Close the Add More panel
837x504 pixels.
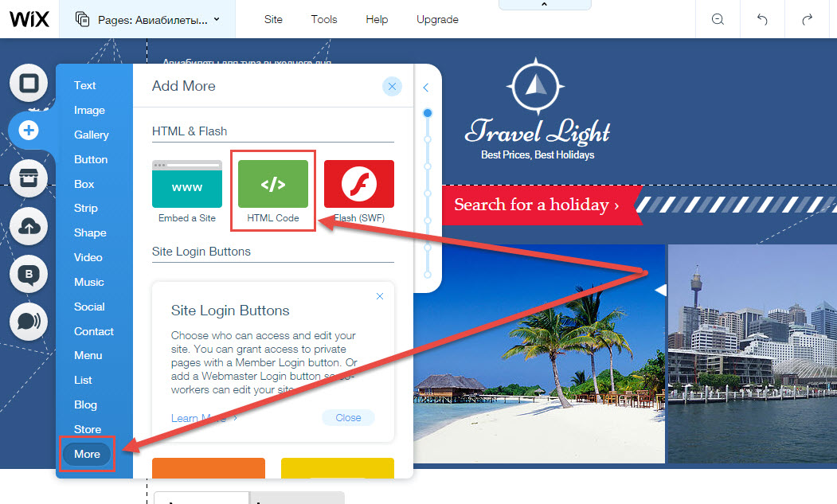(x=393, y=87)
